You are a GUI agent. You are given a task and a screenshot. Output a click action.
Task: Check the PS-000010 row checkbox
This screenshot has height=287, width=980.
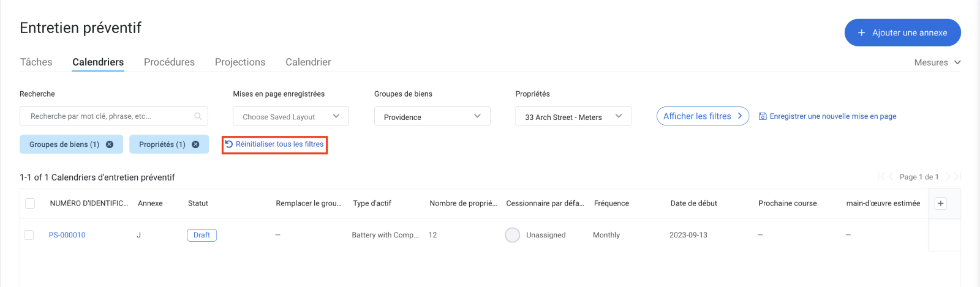[29, 235]
